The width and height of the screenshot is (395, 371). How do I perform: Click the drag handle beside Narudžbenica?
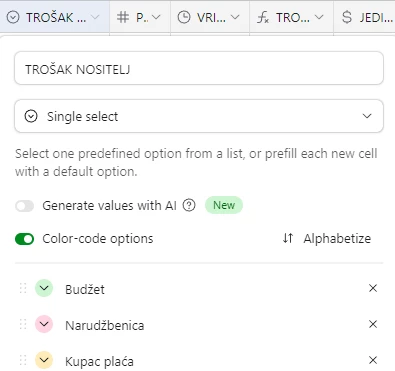23,324
